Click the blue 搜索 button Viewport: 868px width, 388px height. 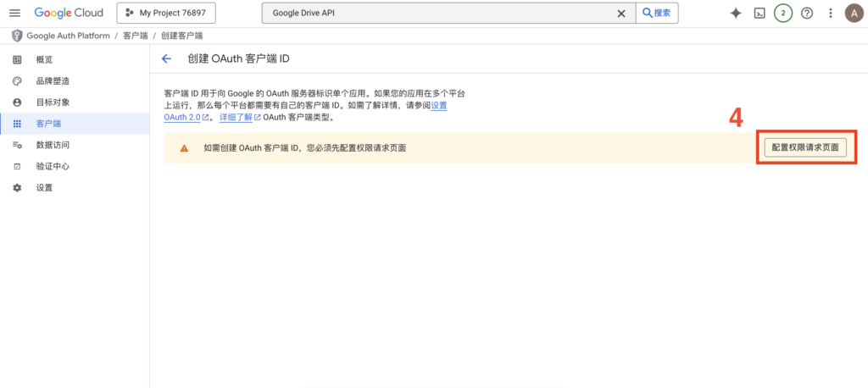click(x=658, y=13)
